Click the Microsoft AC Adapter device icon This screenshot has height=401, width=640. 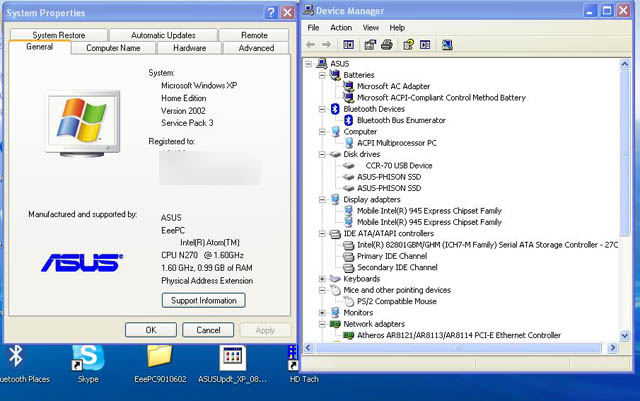click(349, 86)
